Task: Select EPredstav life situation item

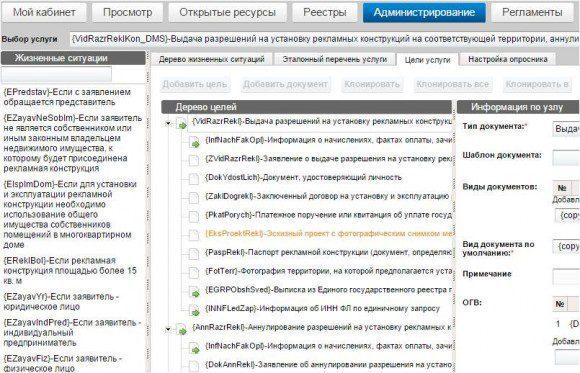Action: [67, 97]
